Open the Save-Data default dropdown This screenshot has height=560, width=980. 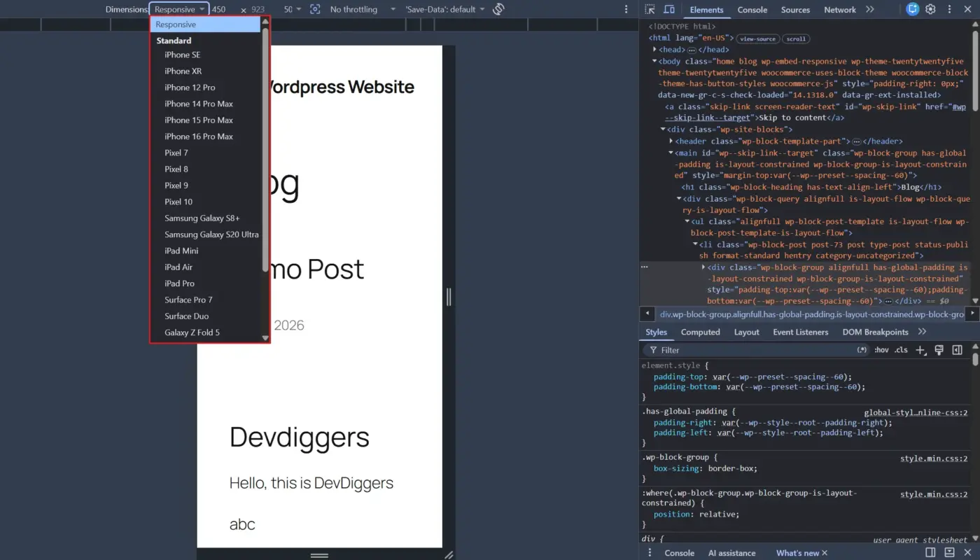click(445, 9)
